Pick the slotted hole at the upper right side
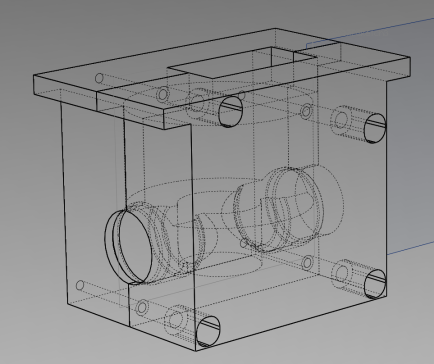The height and width of the screenshot is (364, 434). point(375,128)
